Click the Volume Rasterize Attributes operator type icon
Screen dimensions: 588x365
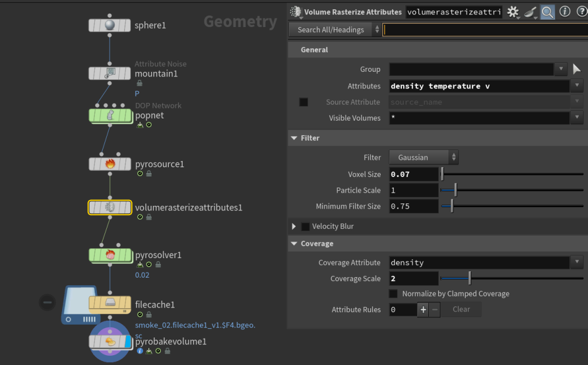pyautogui.click(x=296, y=12)
